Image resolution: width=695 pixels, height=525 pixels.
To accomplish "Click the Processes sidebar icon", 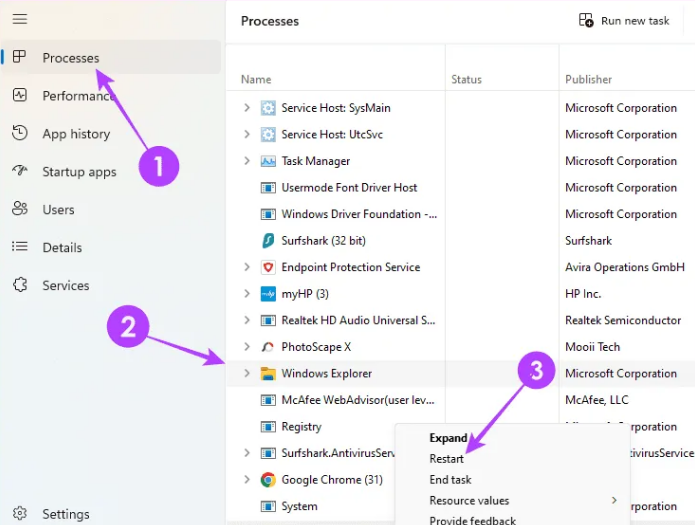I will tap(20, 57).
